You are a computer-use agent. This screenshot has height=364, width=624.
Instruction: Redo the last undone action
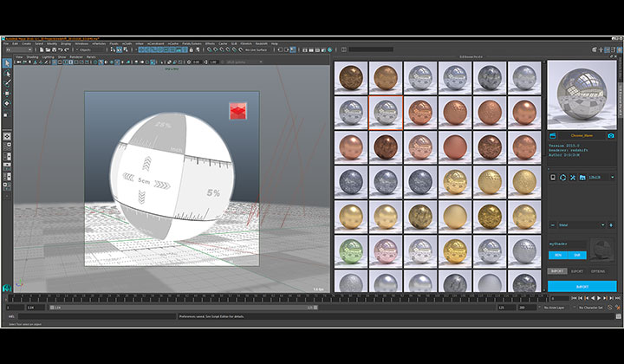point(67,49)
